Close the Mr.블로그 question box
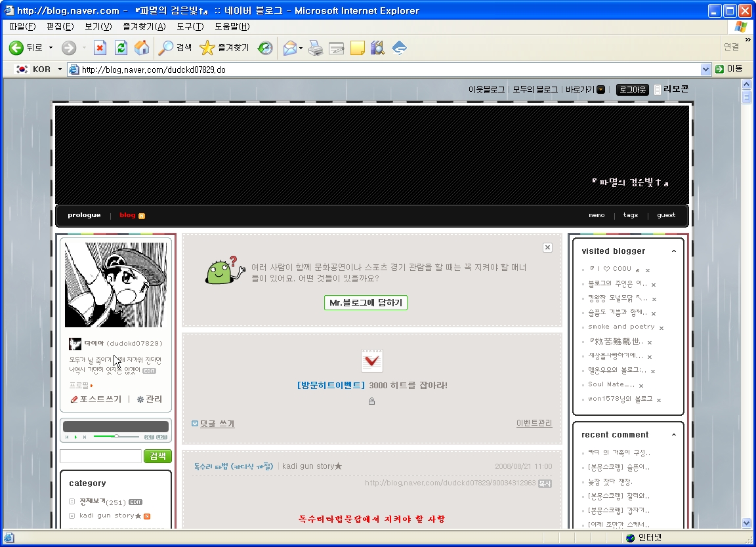The width and height of the screenshot is (756, 547). (x=547, y=247)
